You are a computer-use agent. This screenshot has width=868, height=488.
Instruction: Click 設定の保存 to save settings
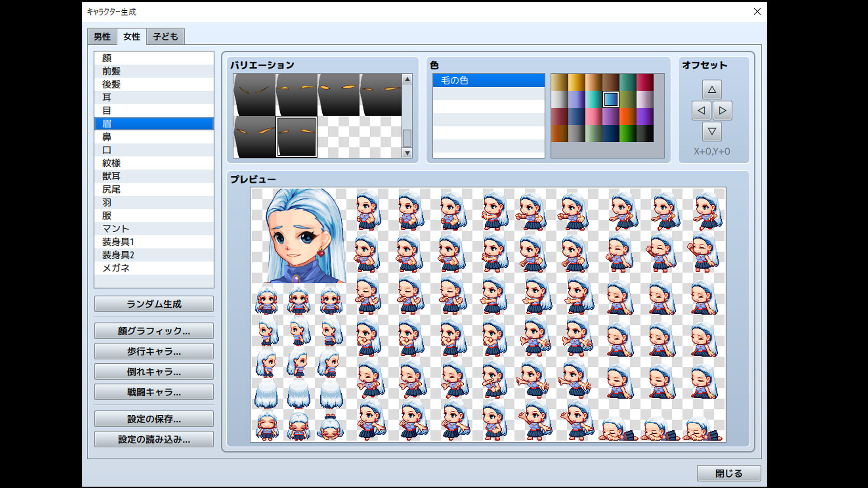(x=153, y=419)
